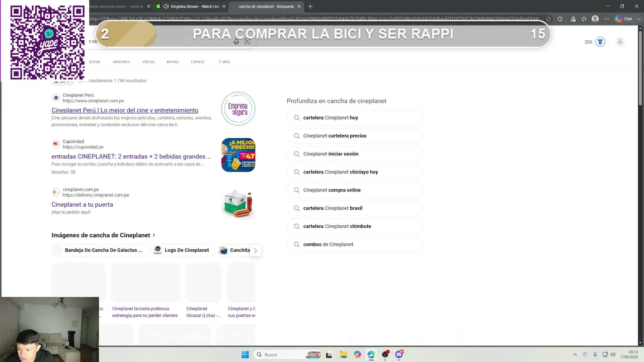Search suggestion cartelera Cineplanet hoy
Screen dimensions: 644x362
click(x=355, y=118)
